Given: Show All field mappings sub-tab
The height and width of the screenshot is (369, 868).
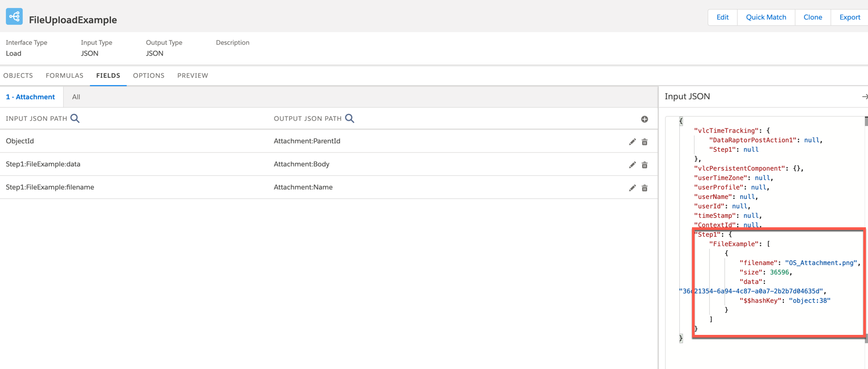Looking at the screenshot, I should point(76,97).
